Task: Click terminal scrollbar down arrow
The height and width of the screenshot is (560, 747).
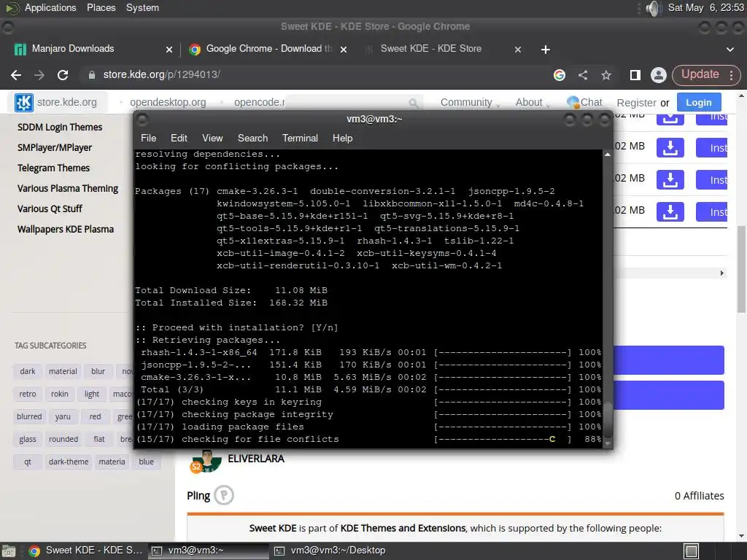Action: 608,443
